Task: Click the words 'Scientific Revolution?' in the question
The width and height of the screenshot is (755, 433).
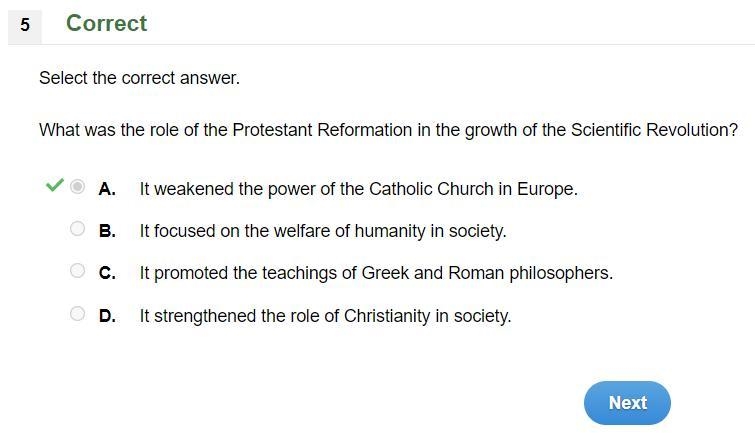Action: pyautogui.click(x=654, y=130)
